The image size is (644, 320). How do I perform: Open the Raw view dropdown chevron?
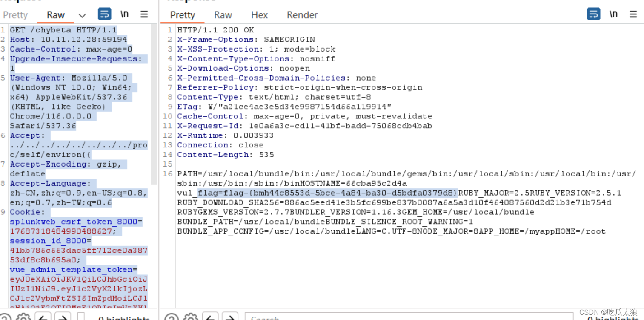(82, 14)
